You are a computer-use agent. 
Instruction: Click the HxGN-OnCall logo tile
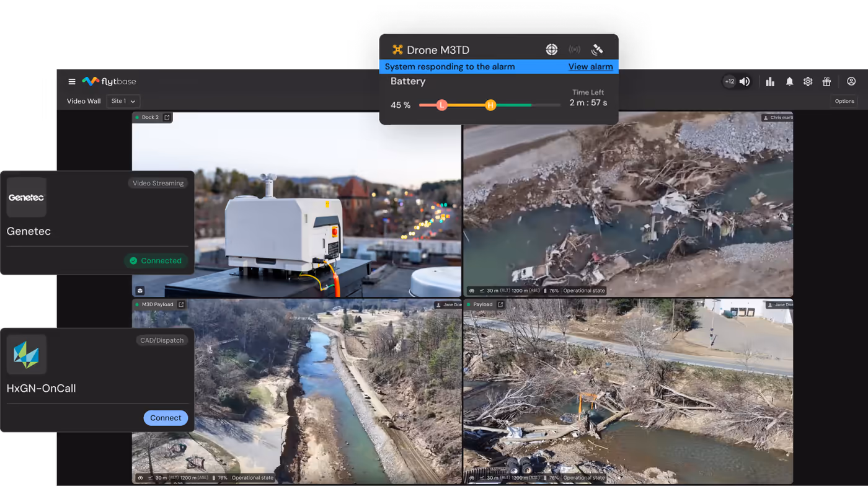[26, 355]
